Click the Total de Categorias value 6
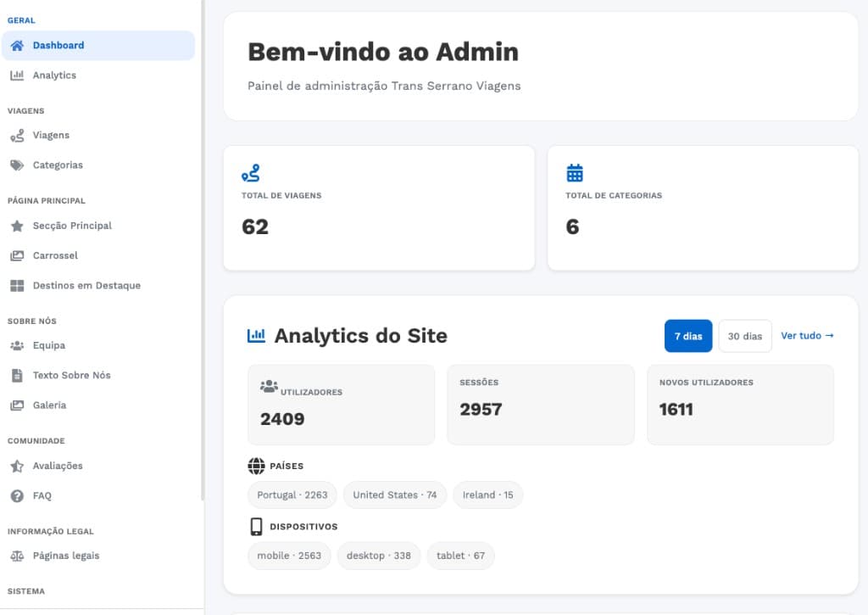868x615 pixels. (572, 226)
